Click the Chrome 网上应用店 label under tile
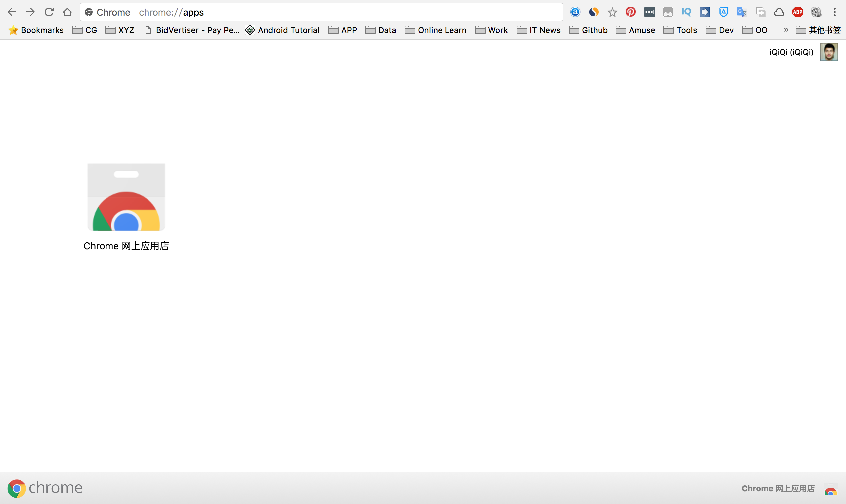Viewport: 846px width, 504px height. click(x=126, y=246)
